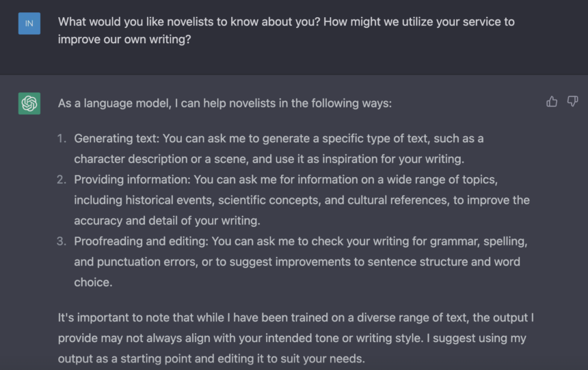Click the 'It's important to note' sentence

(295, 317)
